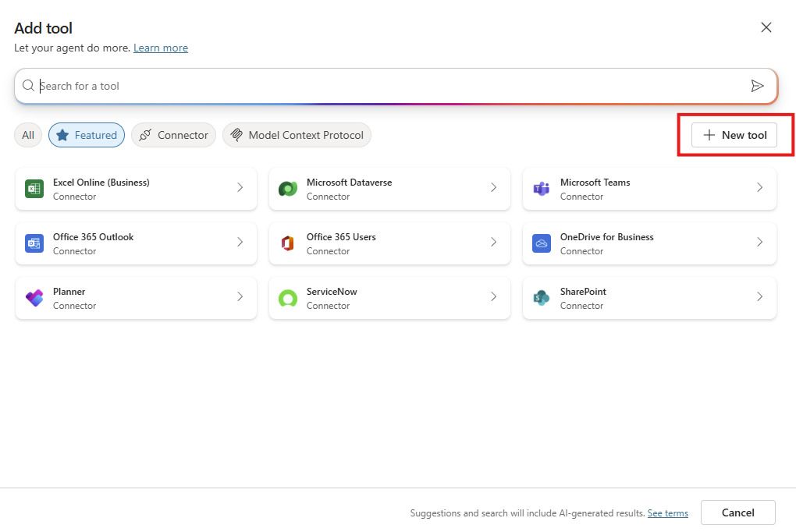Screen dimensions: 796x532
Task: Select the Featured filter
Action: 87,135
